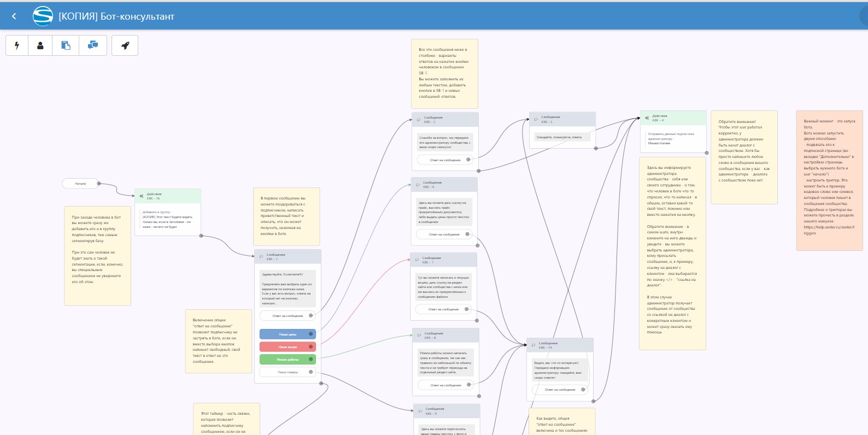This screenshot has height=435, width=868.
Task: Click the pink note about bot launch
Action: tap(829, 180)
